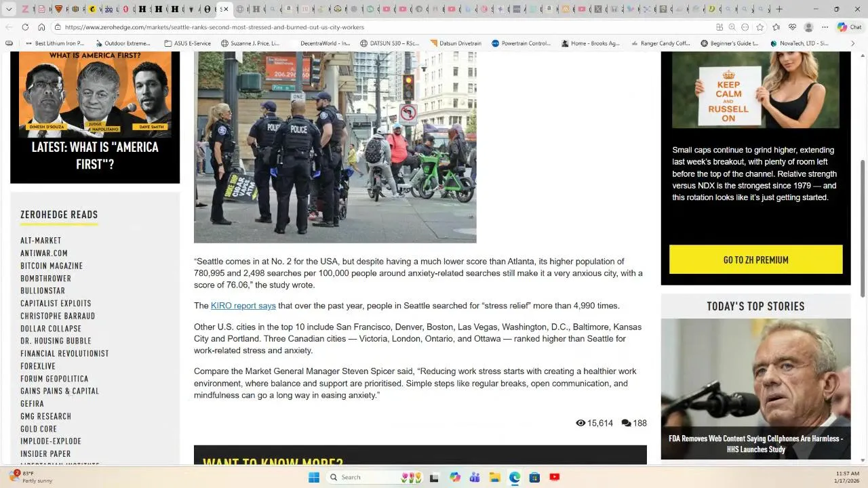
Task: Open the KIRO report says link
Action: (x=243, y=306)
